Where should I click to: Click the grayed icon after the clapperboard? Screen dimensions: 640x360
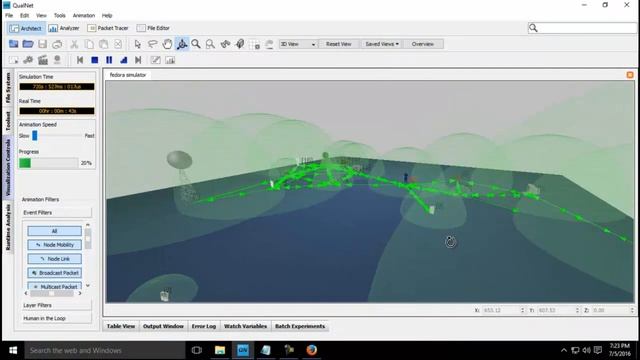point(57,60)
